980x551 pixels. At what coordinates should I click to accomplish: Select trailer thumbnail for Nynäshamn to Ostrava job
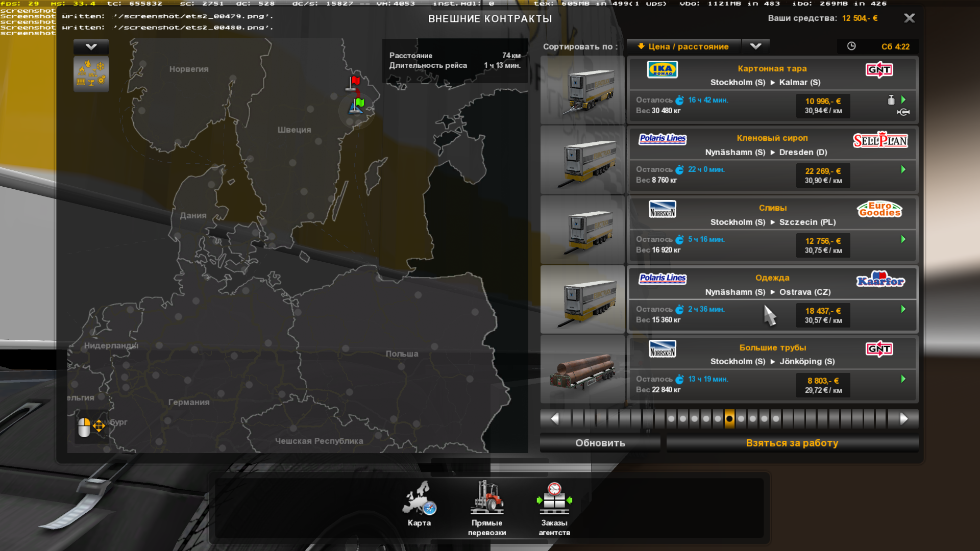tap(582, 299)
